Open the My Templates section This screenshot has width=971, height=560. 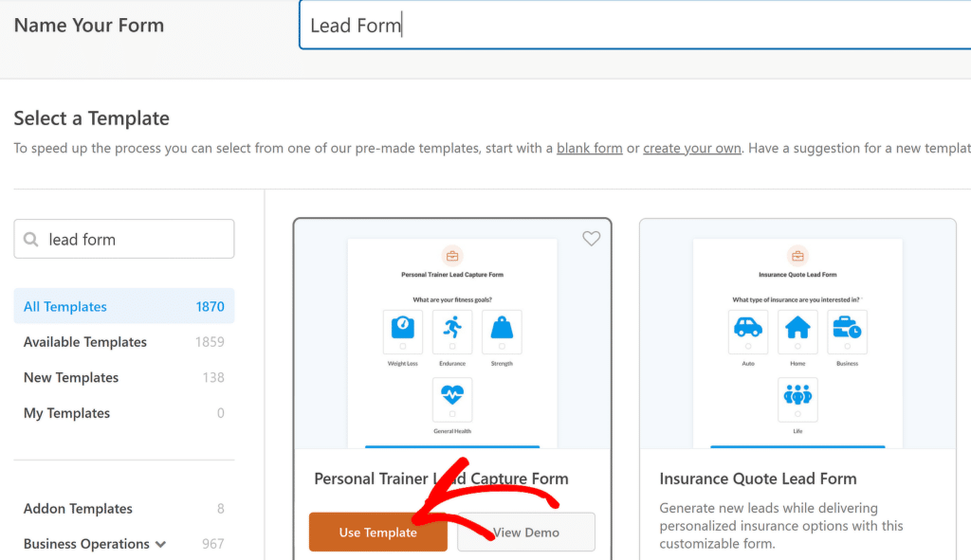click(x=66, y=413)
